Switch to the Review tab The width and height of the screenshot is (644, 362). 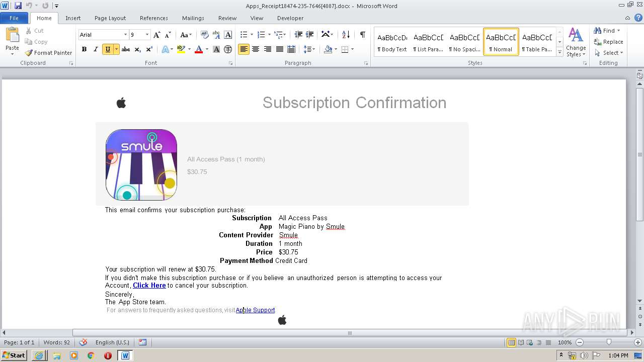tap(227, 18)
